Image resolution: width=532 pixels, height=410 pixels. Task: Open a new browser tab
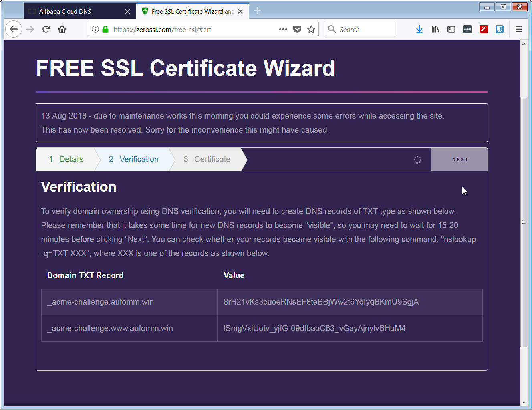click(x=257, y=11)
